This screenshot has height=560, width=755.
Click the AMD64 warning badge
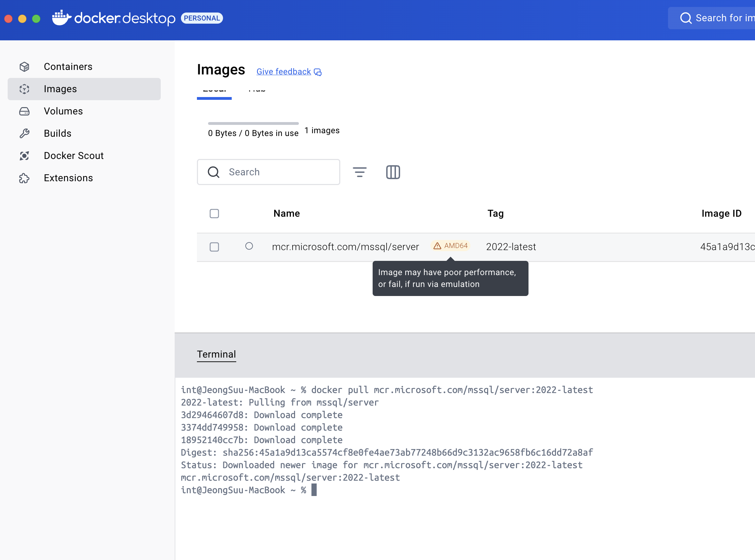point(451,246)
